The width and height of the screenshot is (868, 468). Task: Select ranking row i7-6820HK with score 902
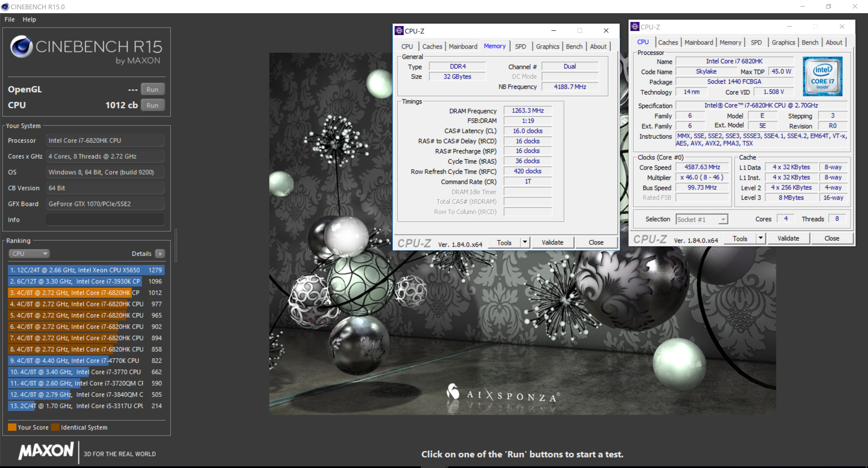[x=86, y=327]
